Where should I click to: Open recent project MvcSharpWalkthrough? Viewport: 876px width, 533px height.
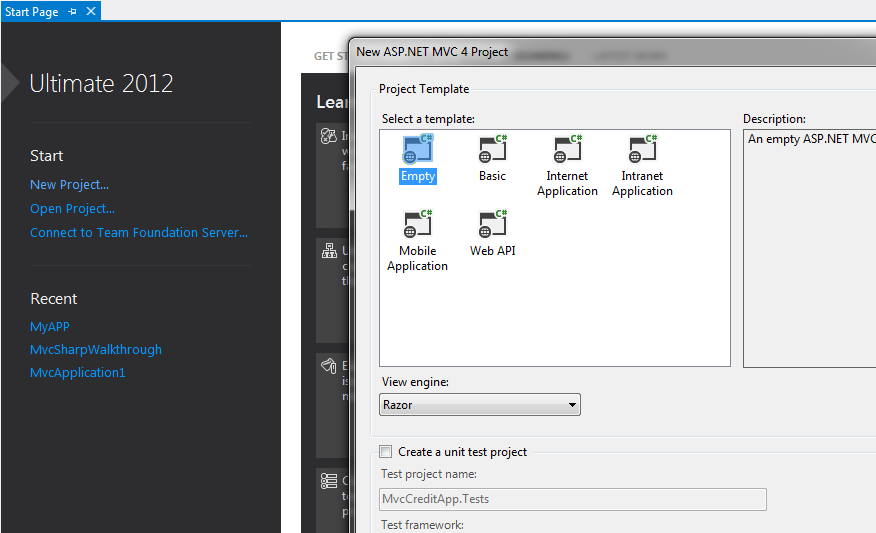(96, 349)
